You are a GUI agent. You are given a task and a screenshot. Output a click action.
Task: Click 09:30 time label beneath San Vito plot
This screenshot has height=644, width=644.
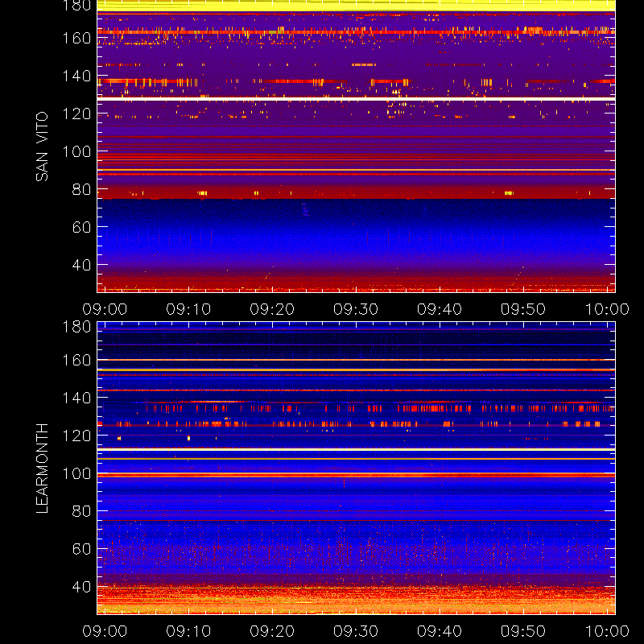pyautogui.click(x=356, y=309)
